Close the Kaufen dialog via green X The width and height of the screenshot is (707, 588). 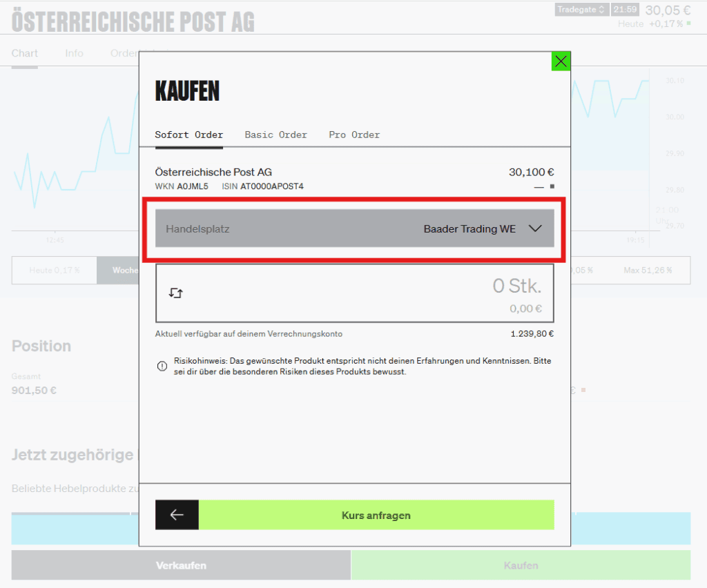561,61
